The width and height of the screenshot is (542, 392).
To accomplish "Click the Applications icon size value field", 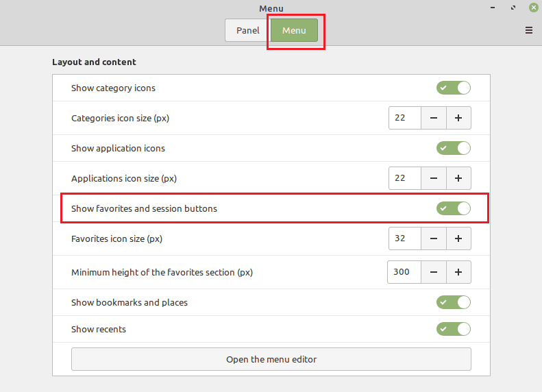I will pos(405,178).
